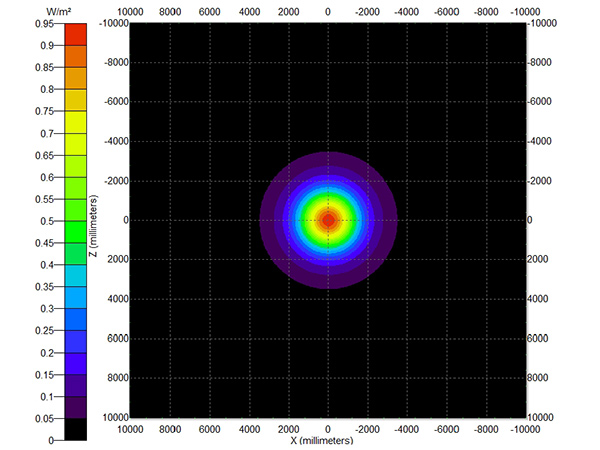The image size is (600, 450).
Task: Click -10000 on the left Z axis
Action: coord(114,23)
